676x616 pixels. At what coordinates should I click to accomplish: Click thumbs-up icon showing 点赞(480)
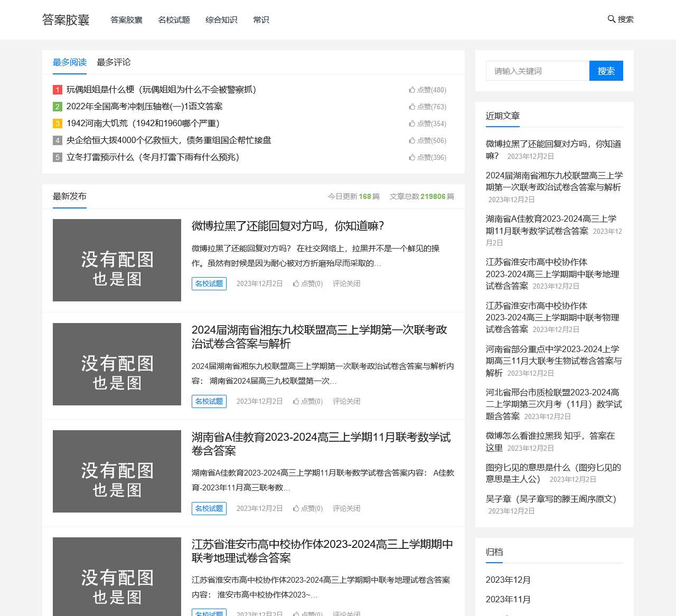click(412, 90)
